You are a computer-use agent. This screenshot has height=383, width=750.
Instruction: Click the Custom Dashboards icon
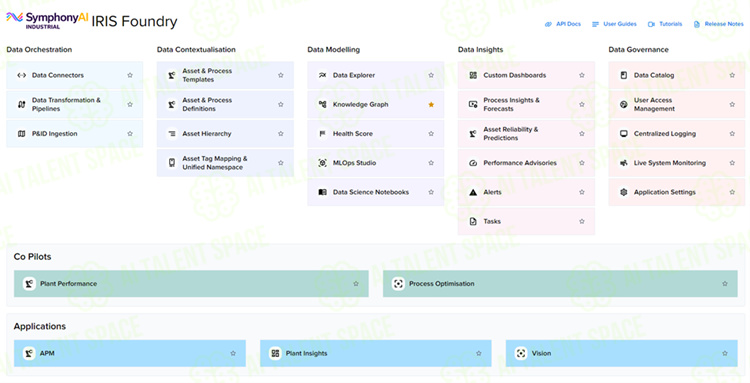[x=473, y=75]
